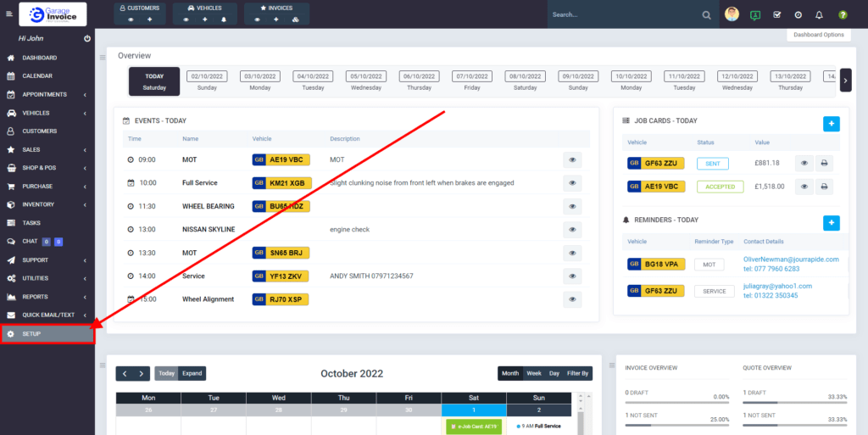View the Wheel Alignment event eye icon
The height and width of the screenshot is (435, 868).
click(x=572, y=299)
